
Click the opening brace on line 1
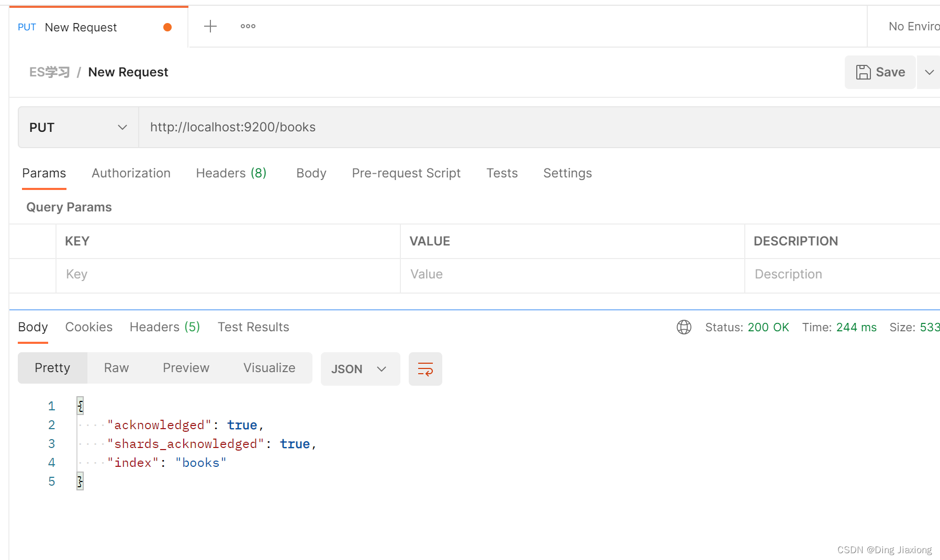tap(80, 406)
